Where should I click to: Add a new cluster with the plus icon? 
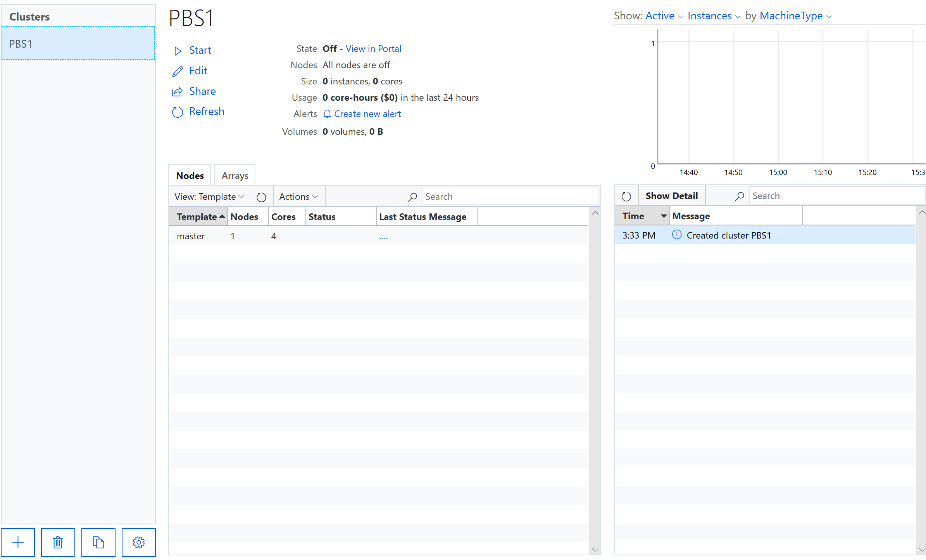pos(18,542)
